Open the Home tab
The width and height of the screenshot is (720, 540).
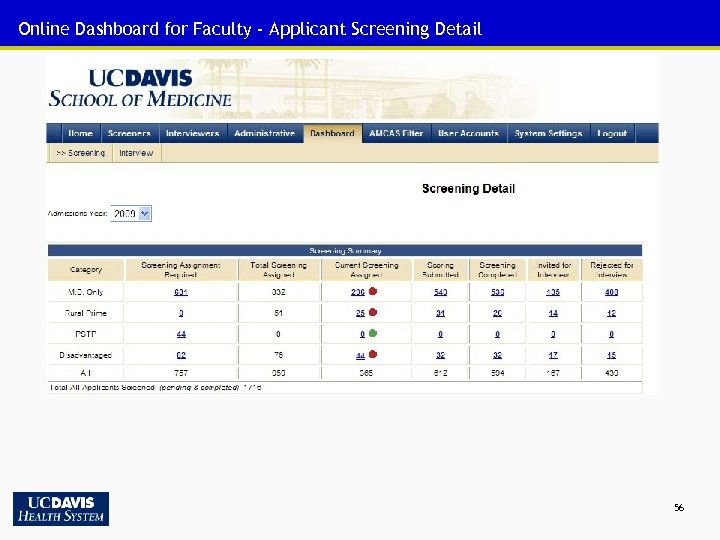[80, 133]
